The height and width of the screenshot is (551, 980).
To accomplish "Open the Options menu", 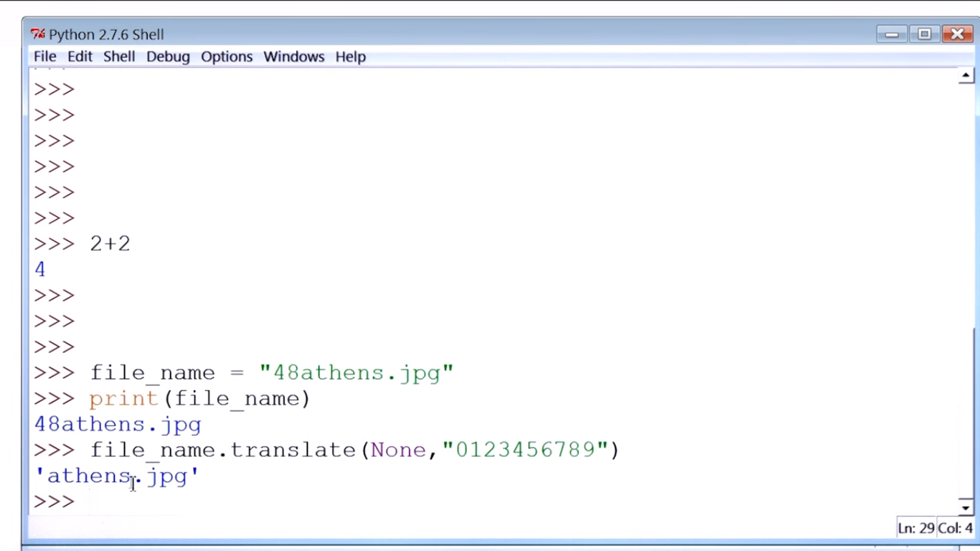I will coord(227,57).
